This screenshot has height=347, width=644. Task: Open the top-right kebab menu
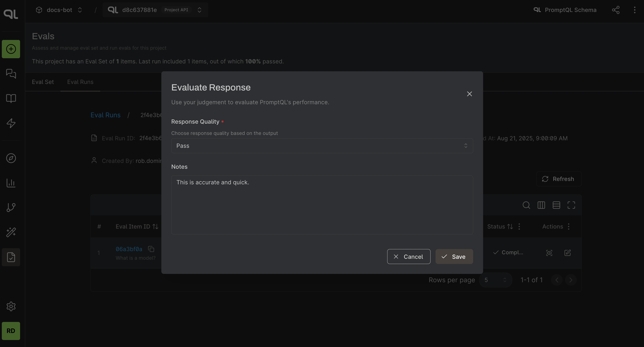635,10
